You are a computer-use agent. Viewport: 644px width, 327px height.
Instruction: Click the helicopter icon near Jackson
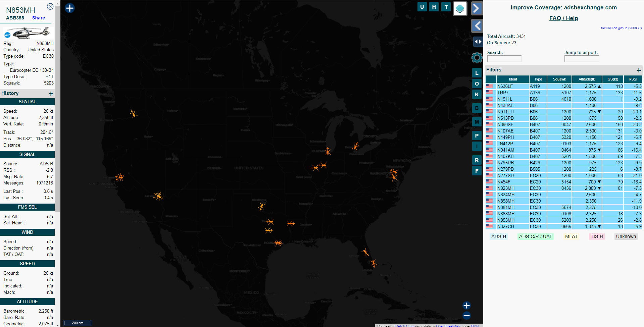[x=291, y=223]
